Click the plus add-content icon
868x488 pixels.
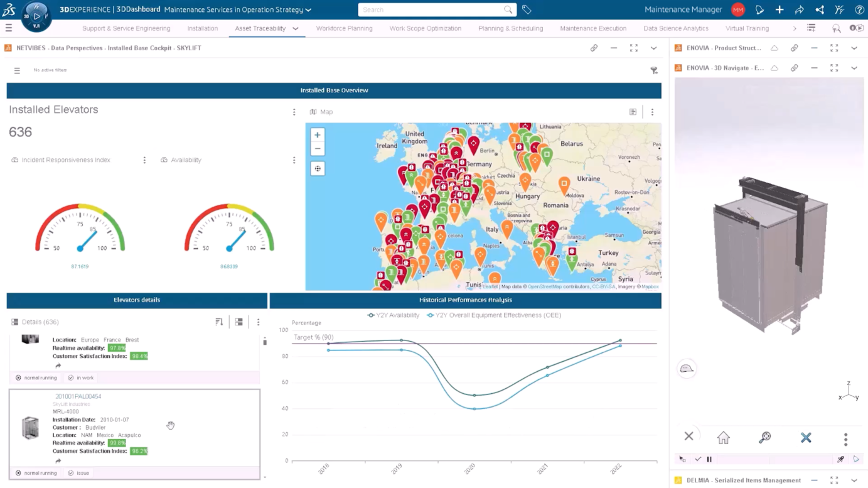point(779,10)
